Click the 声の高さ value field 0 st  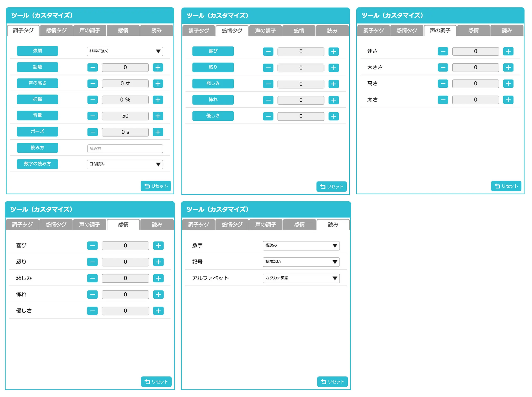125,84
